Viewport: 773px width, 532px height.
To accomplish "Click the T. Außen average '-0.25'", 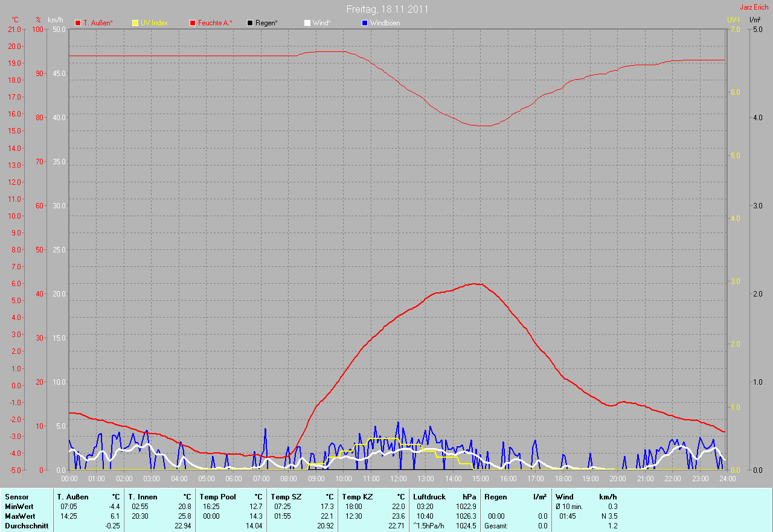I will coord(112,526).
